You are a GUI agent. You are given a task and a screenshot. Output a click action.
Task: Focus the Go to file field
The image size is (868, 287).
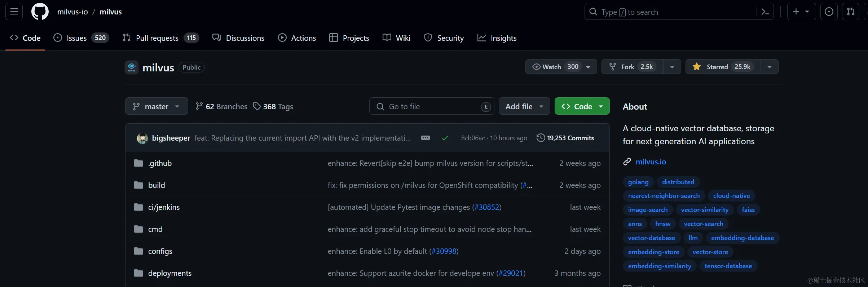(432, 106)
